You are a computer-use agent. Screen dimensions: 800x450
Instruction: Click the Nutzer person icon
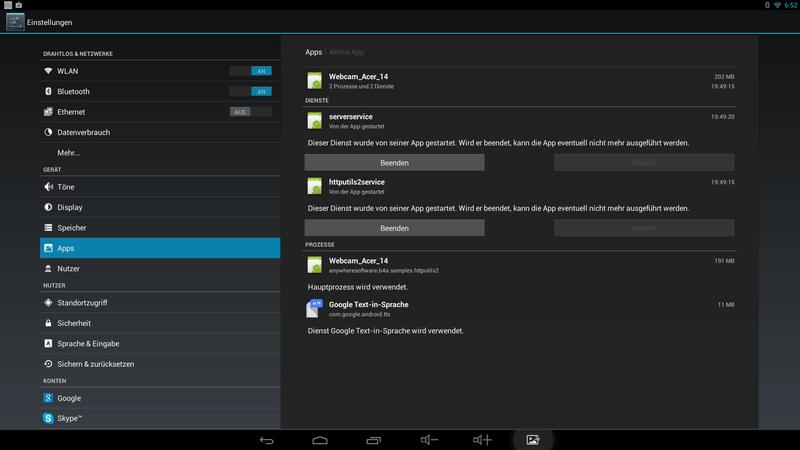(x=48, y=268)
